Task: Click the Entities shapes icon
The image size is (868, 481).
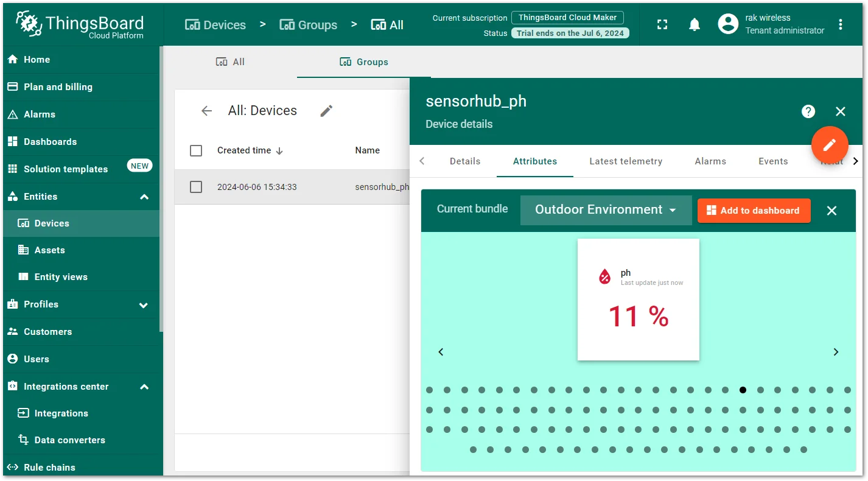Action: (12, 197)
